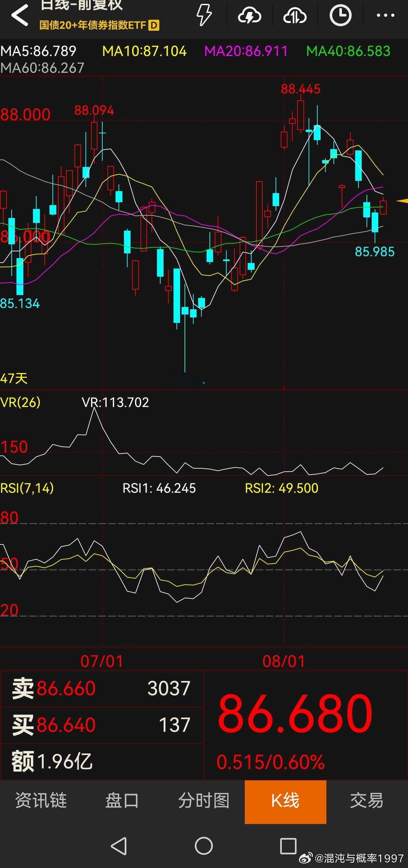Viewport: 408px width, 868px height.
Task: Tap sell volume 3037
Action: (169, 688)
